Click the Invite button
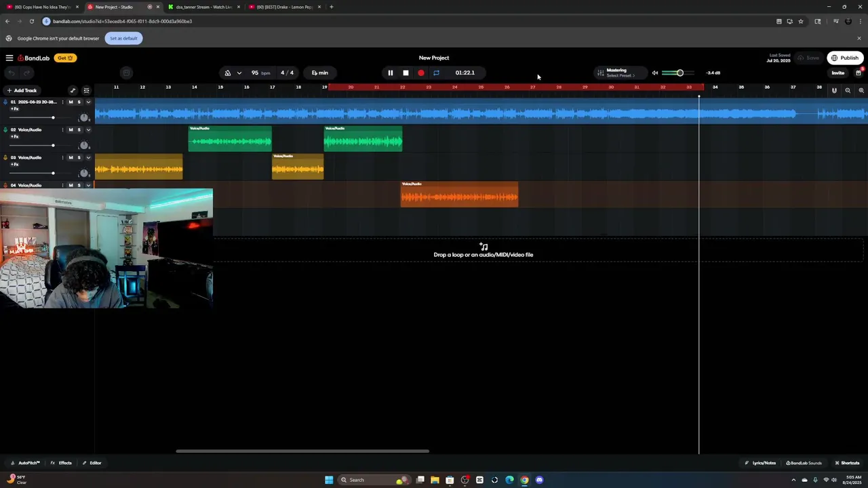 coord(838,73)
